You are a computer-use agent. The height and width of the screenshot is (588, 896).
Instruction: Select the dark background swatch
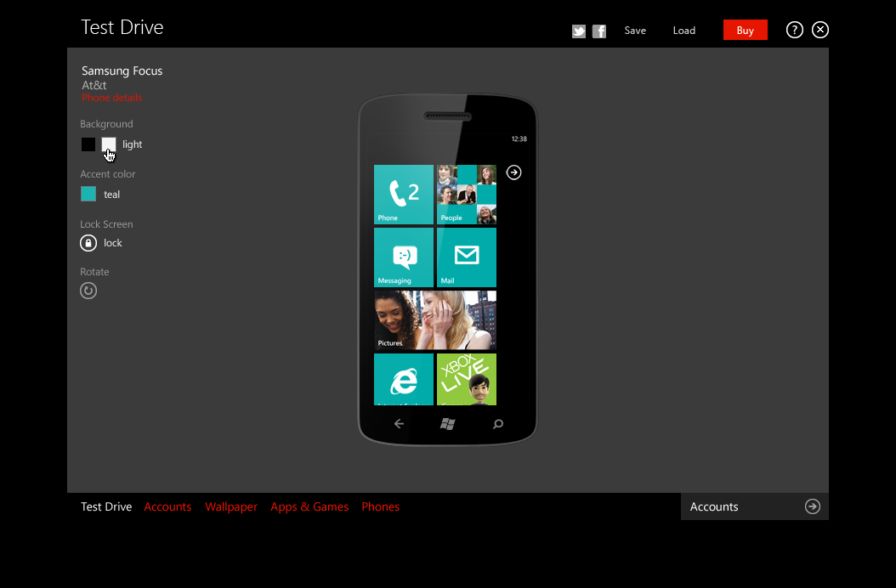tap(88, 144)
